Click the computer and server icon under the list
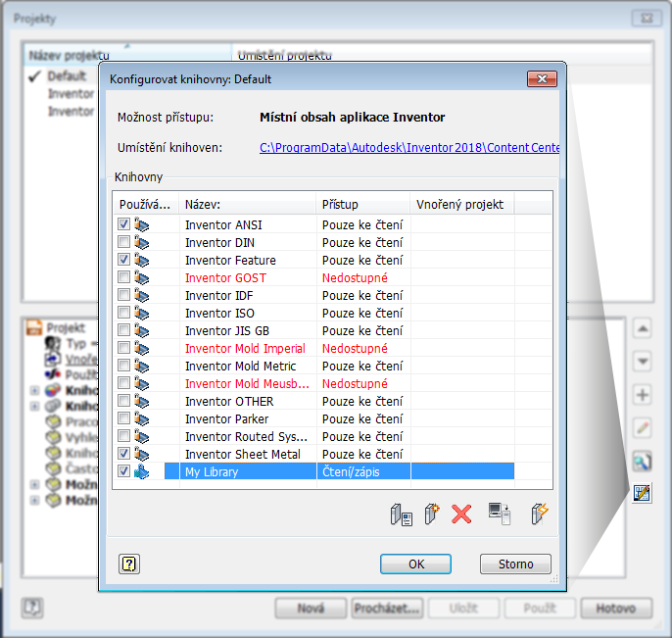This screenshot has width=672, height=638. (x=500, y=514)
